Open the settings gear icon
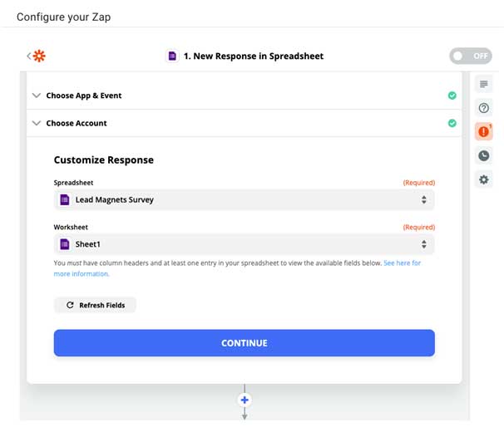Screen dimensions: 504x432 tap(483, 179)
